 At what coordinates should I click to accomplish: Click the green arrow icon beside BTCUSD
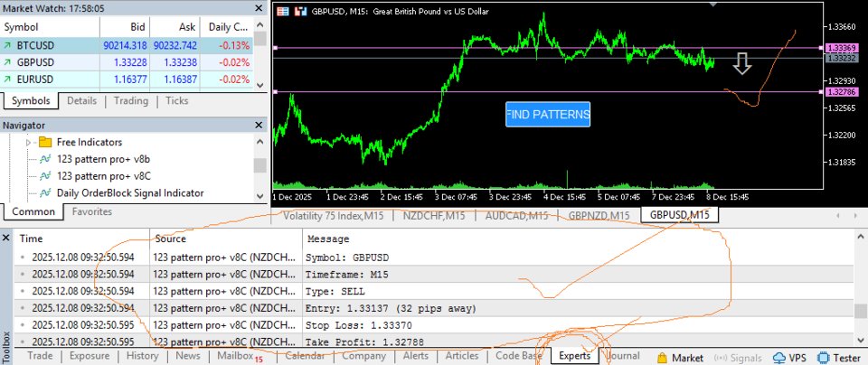[7, 45]
